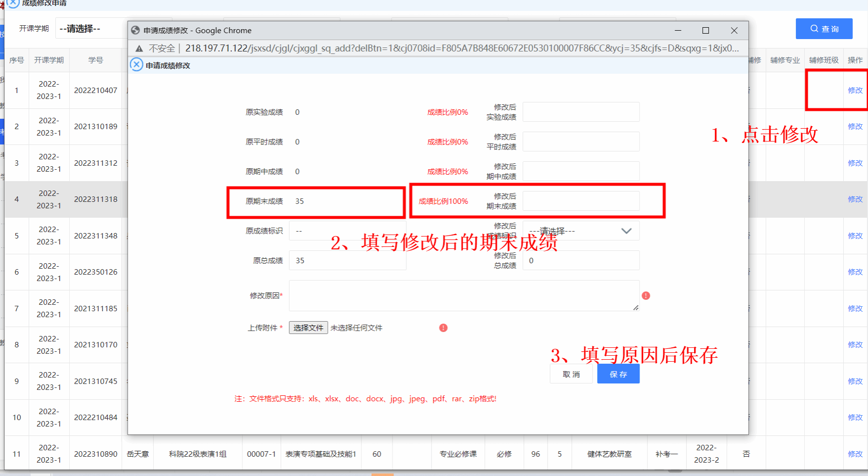Click 选择文件 to upload attachment

[x=308, y=328]
